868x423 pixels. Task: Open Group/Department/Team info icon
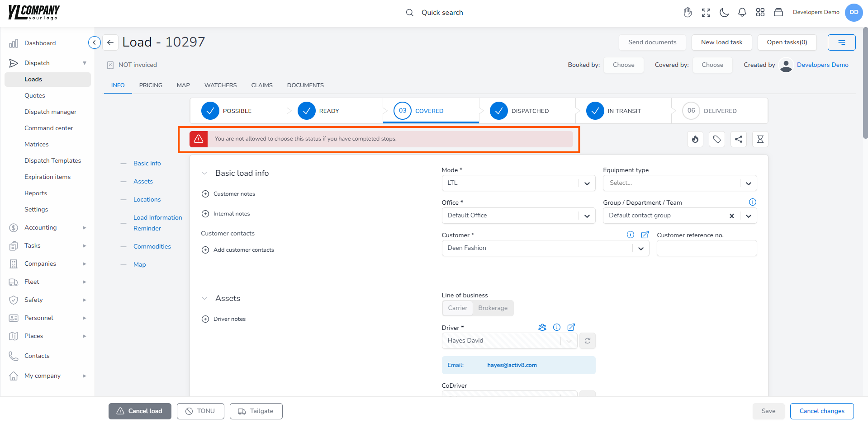pyautogui.click(x=753, y=202)
